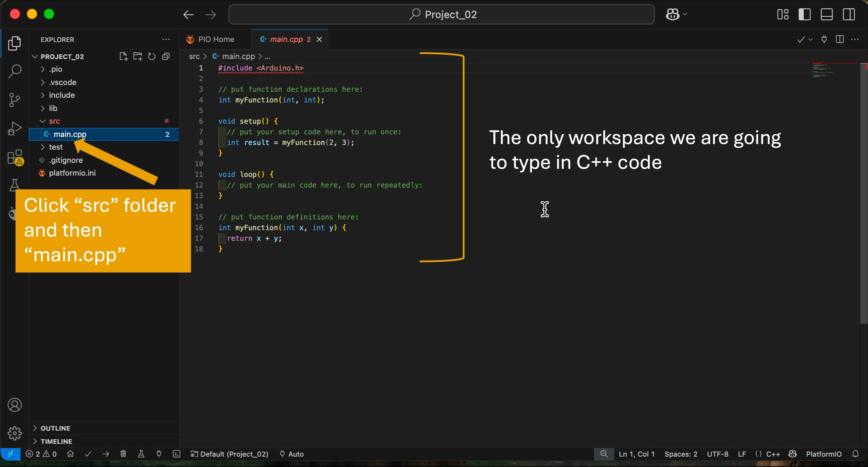Screen dimensions: 868x467
Task: Collapse the PROJECT_02 root folder
Action: pyautogui.click(x=34, y=56)
